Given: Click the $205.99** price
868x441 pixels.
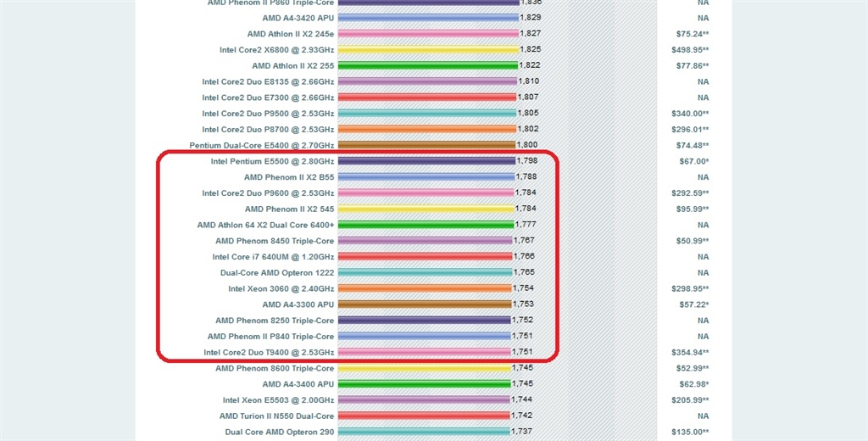Looking at the screenshot, I should click(690, 400).
